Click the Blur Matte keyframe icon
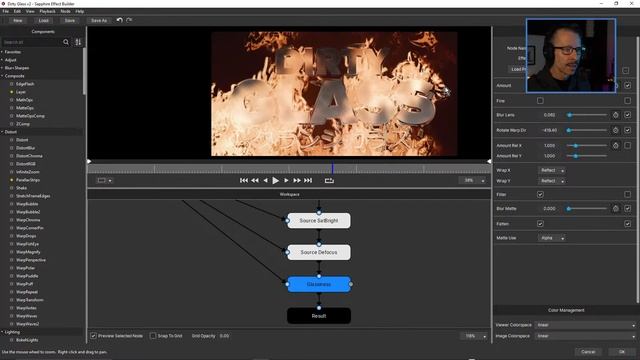The image size is (640, 360). (x=616, y=209)
